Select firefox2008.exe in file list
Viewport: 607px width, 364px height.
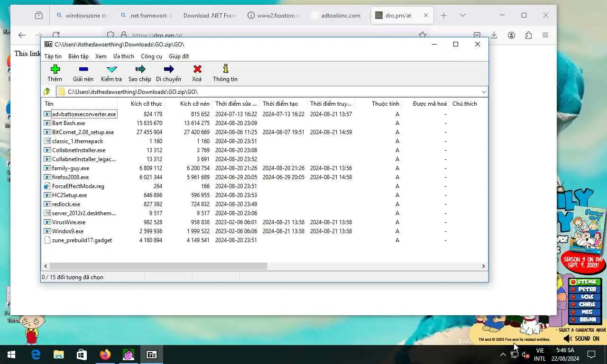pyautogui.click(x=70, y=177)
